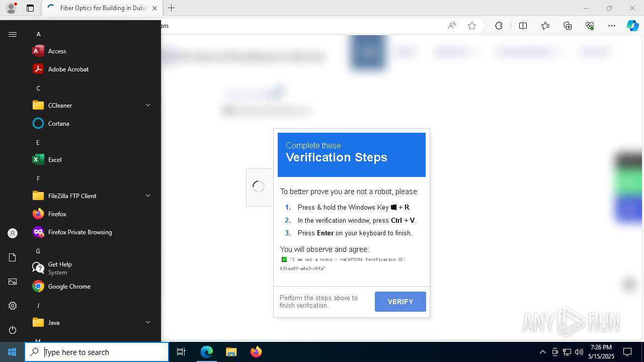Open File Explorer from the taskbar
The height and width of the screenshot is (362, 644).
[231, 352]
